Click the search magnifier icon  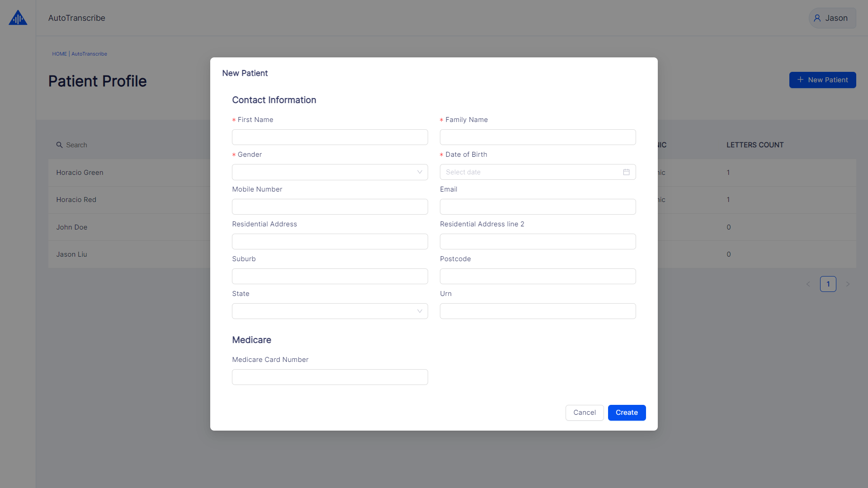coord(59,145)
